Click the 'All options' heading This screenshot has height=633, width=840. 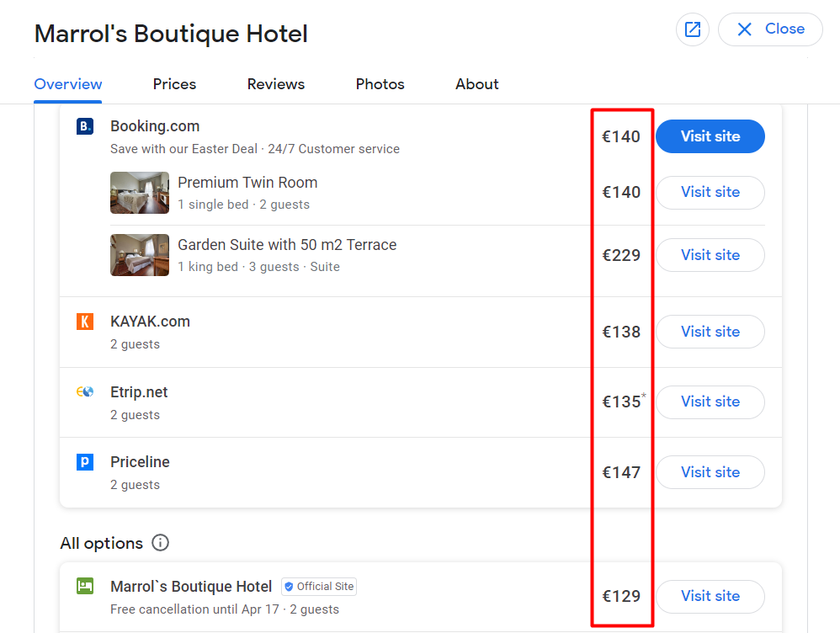click(101, 543)
